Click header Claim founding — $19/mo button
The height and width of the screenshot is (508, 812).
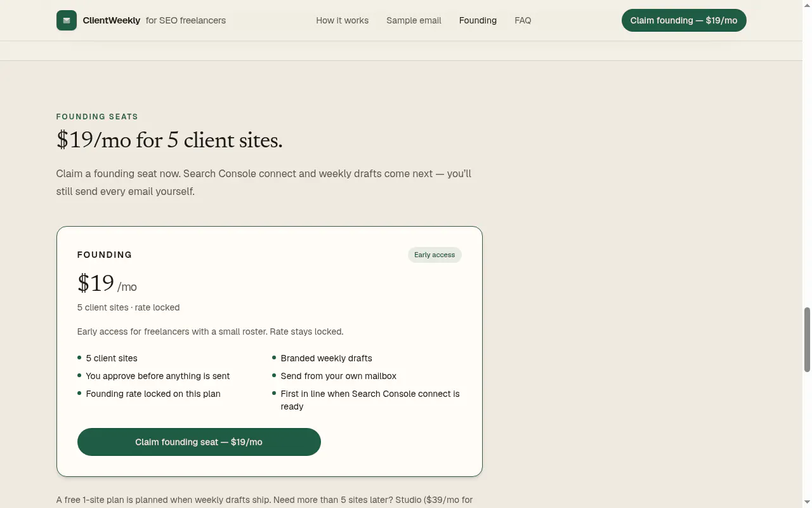click(x=684, y=20)
